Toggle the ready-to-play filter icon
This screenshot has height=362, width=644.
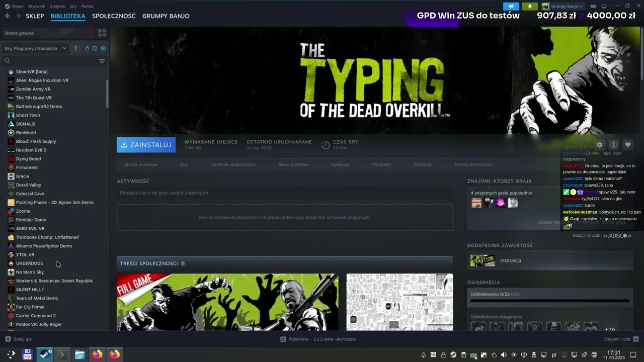(103, 48)
